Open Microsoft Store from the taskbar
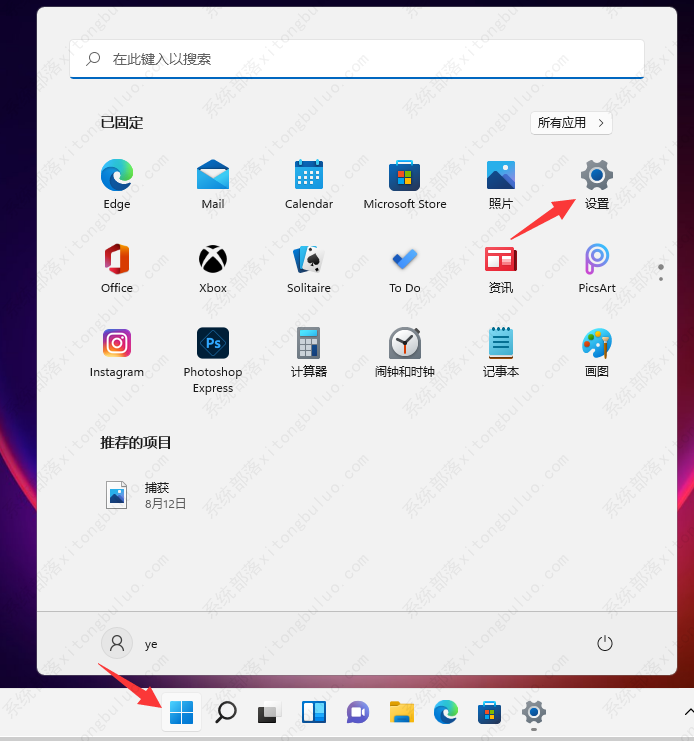694x741 pixels. coord(489,712)
